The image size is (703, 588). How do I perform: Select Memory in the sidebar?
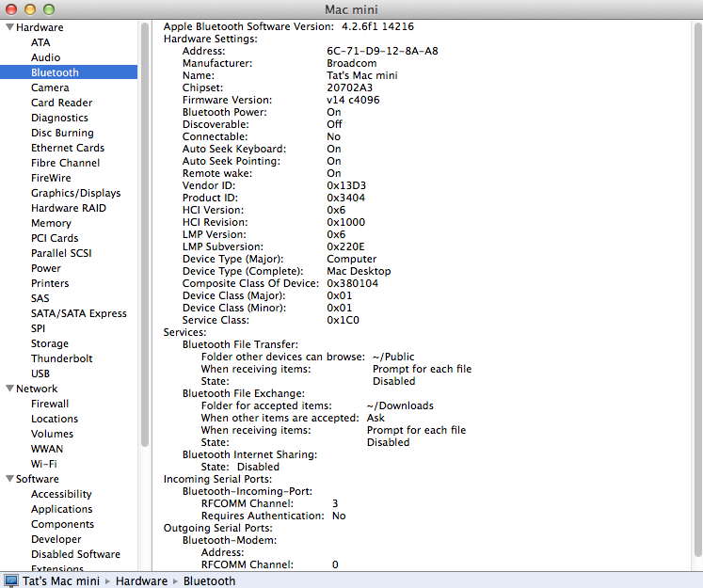click(51, 223)
